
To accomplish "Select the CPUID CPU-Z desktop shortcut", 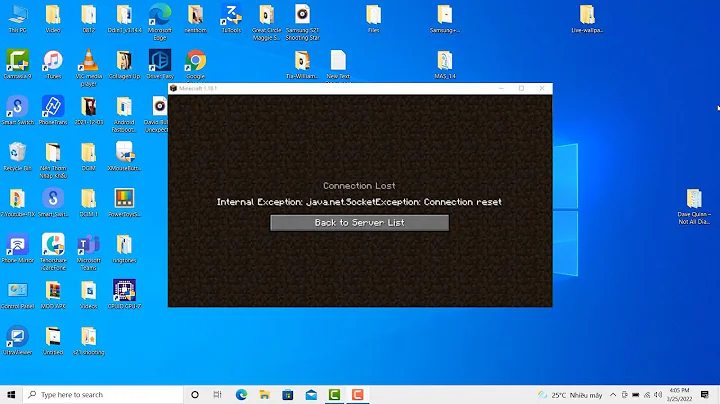I will [124, 294].
